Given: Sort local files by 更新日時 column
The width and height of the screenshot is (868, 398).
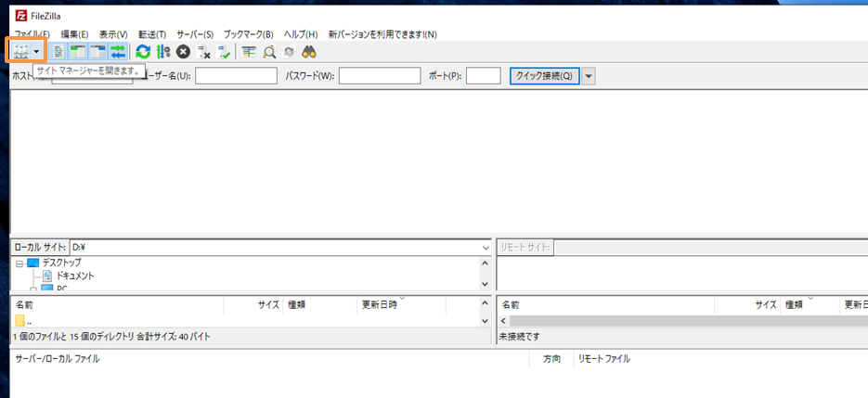Looking at the screenshot, I should [401, 305].
